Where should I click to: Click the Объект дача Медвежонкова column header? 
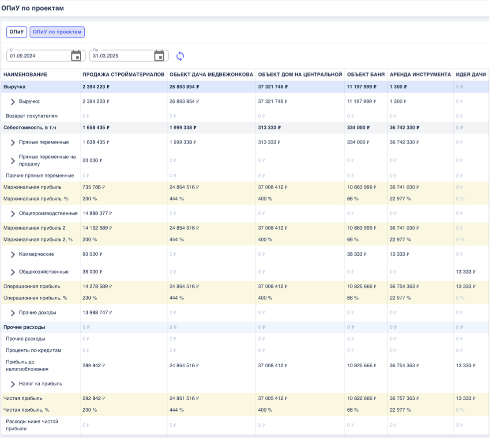211,75
